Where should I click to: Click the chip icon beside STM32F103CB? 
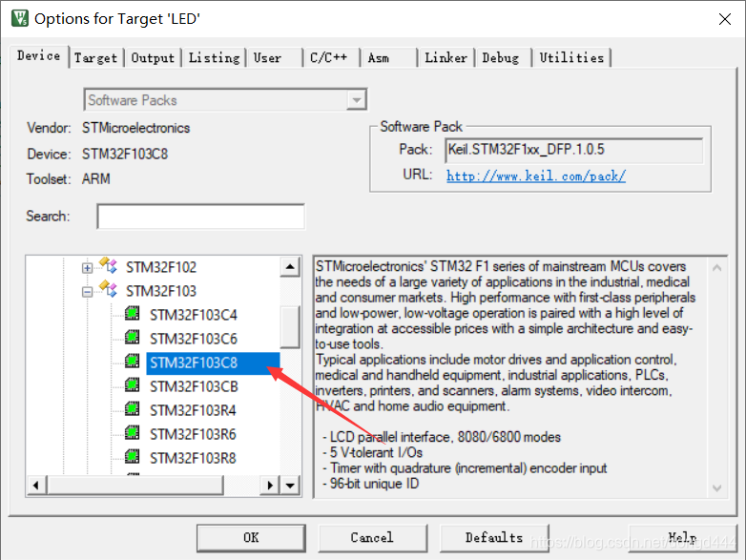[133, 384]
